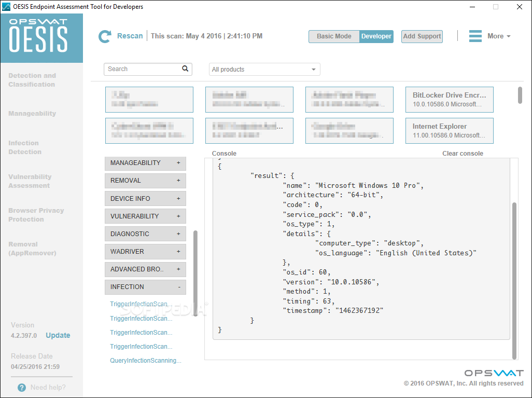532x398 pixels.
Task: Open the hamburger More menu icon
Action: click(475, 36)
